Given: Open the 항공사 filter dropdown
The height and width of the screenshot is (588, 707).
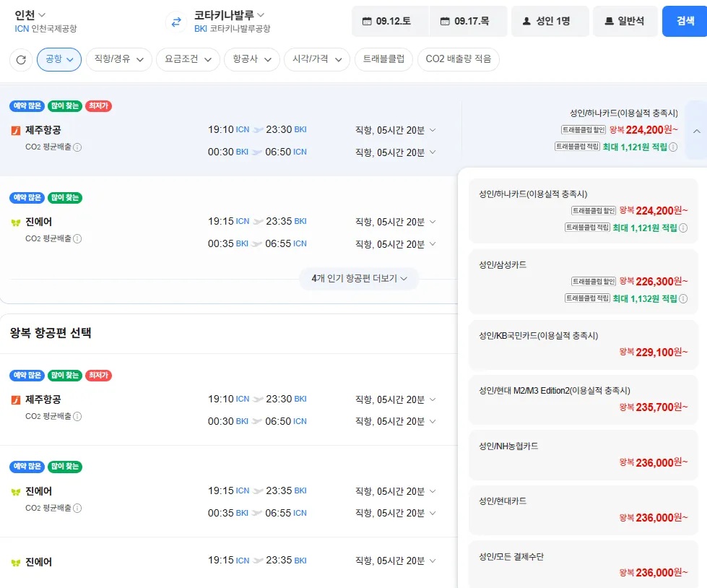Looking at the screenshot, I should point(252,59).
